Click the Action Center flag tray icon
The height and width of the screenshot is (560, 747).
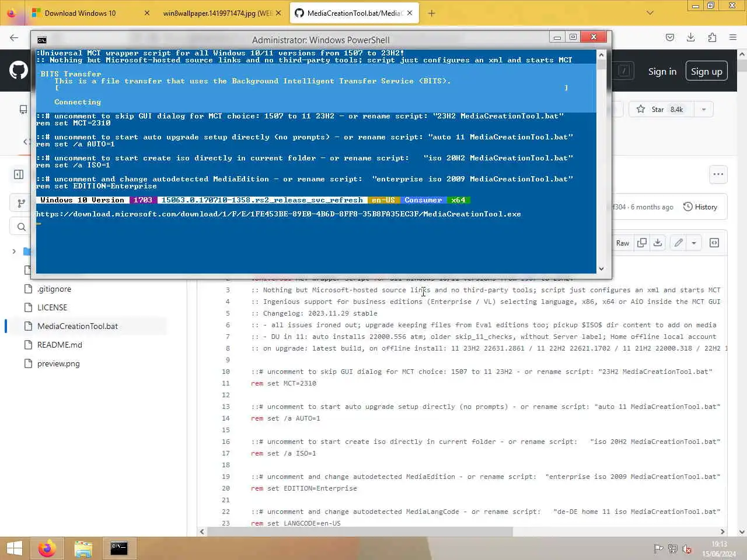658,549
